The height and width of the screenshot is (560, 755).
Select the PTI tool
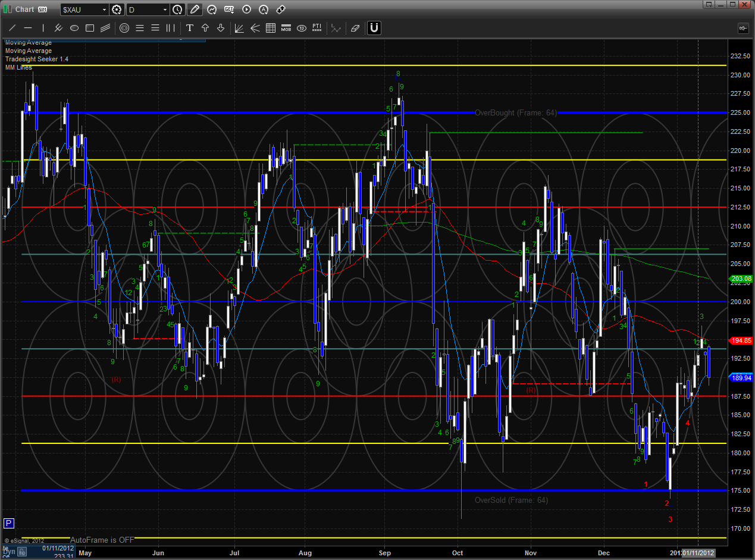click(317, 28)
